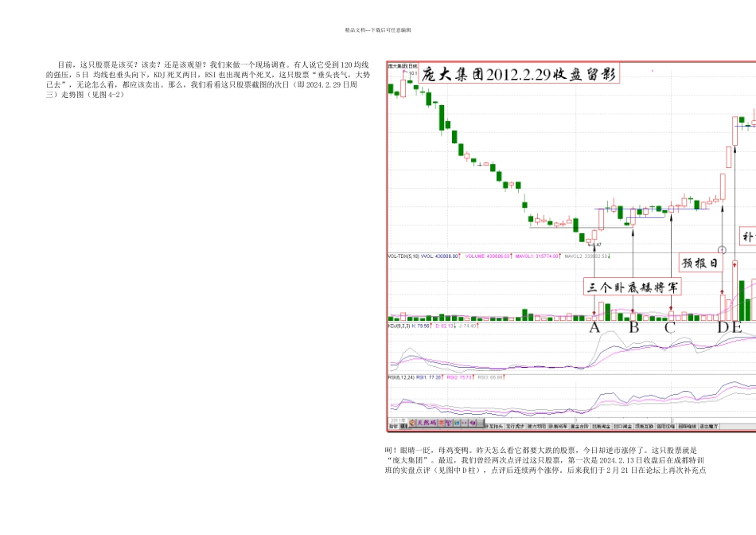Click the letter 'A' marker below the volume bars
The width and height of the screenshot is (756, 535).
pyautogui.click(x=594, y=327)
